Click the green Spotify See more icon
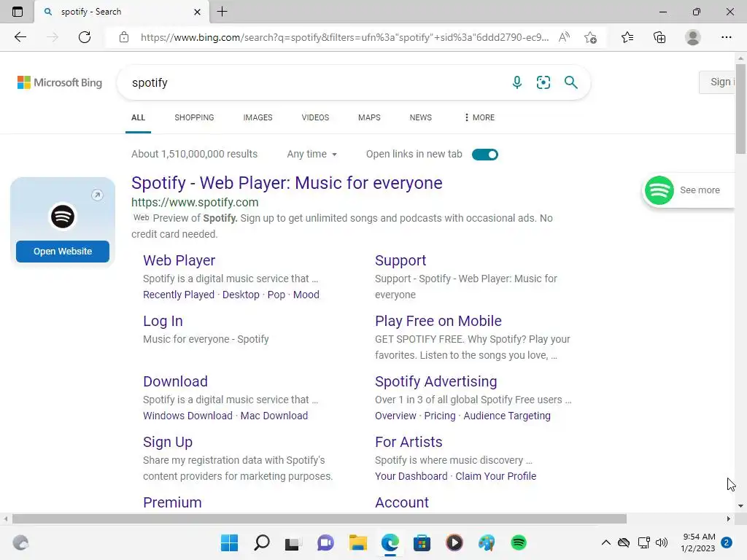The width and height of the screenshot is (747, 560). click(659, 190)
